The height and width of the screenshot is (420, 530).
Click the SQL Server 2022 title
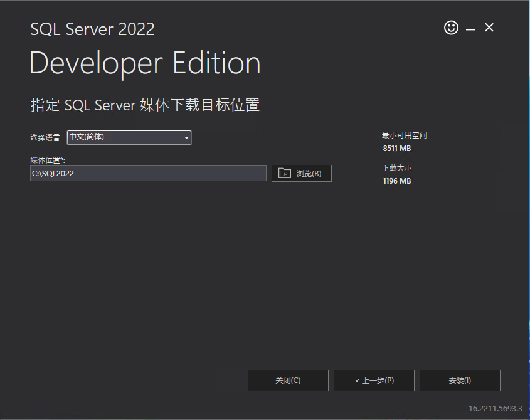point(92,29)
